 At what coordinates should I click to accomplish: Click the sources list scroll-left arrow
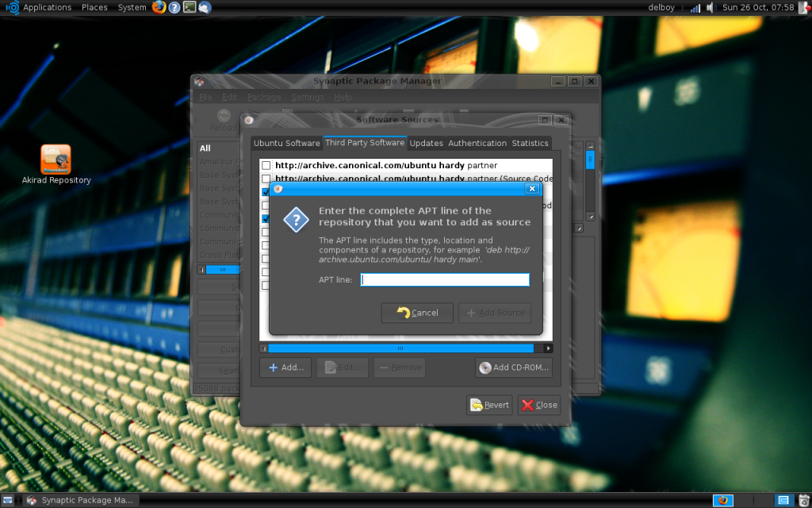(263, 348)
